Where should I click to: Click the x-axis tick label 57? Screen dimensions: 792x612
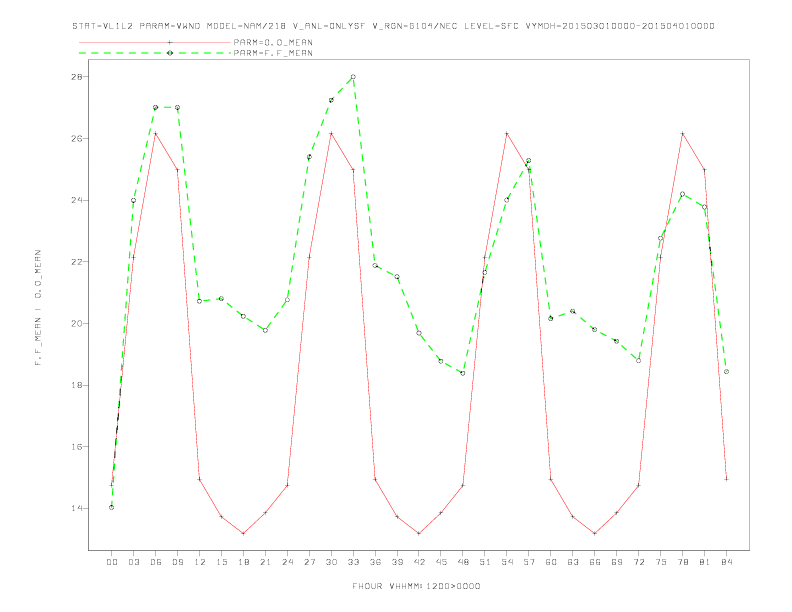529,562
